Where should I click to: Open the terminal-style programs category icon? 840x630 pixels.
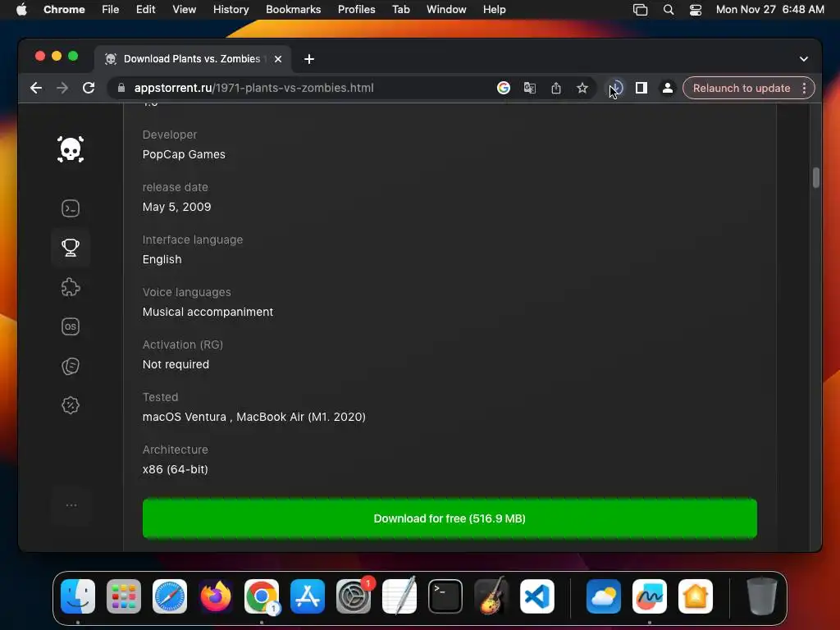click(71, 208)
